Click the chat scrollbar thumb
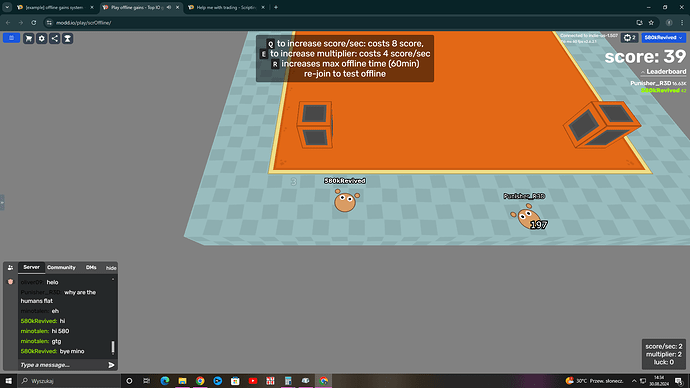Image resolution: width=690 pixels, height=388 pixels. click(x=113, y=347)
